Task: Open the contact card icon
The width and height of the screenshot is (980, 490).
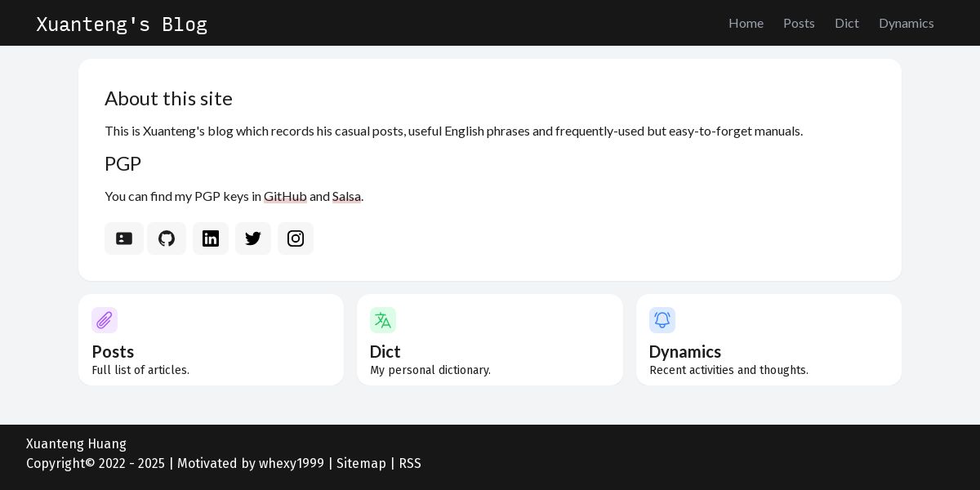Action: [x=124, y=238]
